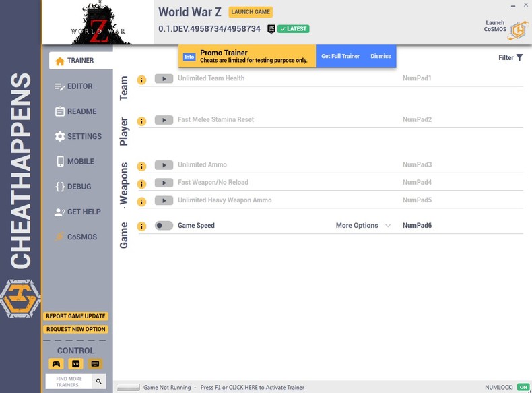The width and height of the screenshot is (532, 393).
Task: Activate Unlimited Ammo play button
Action: pyautogui.click(x=164, y=165)
